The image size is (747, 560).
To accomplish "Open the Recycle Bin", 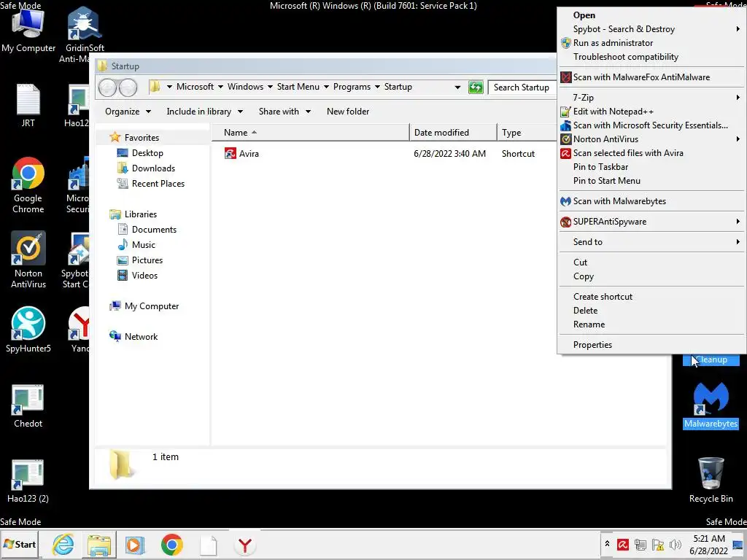I will pos(711,480).
